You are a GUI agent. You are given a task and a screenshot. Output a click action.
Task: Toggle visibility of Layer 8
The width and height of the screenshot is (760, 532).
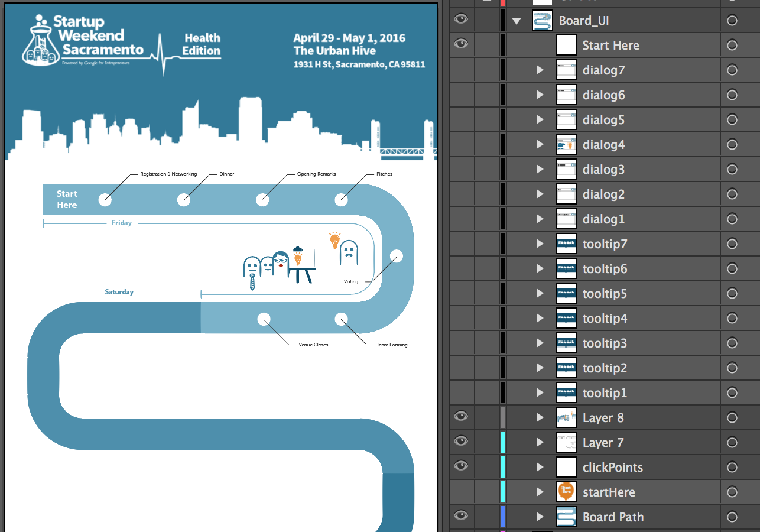point(460,417)
